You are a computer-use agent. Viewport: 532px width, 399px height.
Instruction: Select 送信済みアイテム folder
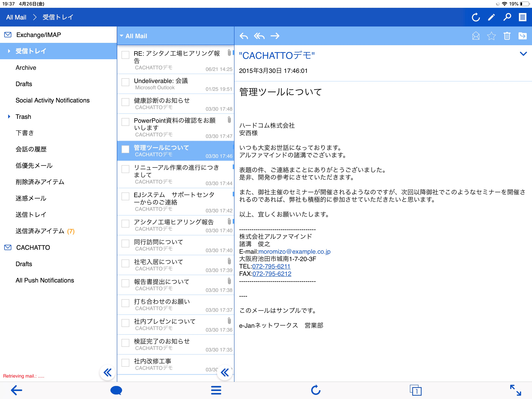[40, 231]
